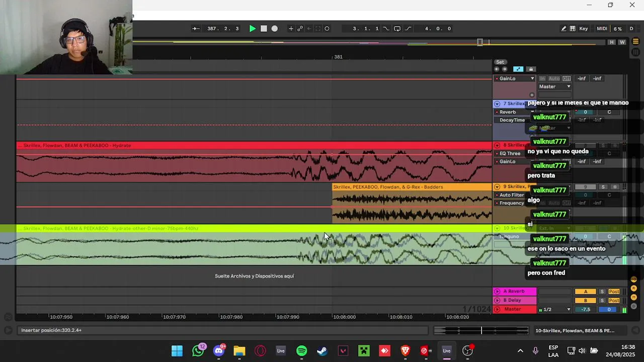Collapse track 8 Skrillex fold arrow
This screenshot has height=362, width=644.
[497, 145]
